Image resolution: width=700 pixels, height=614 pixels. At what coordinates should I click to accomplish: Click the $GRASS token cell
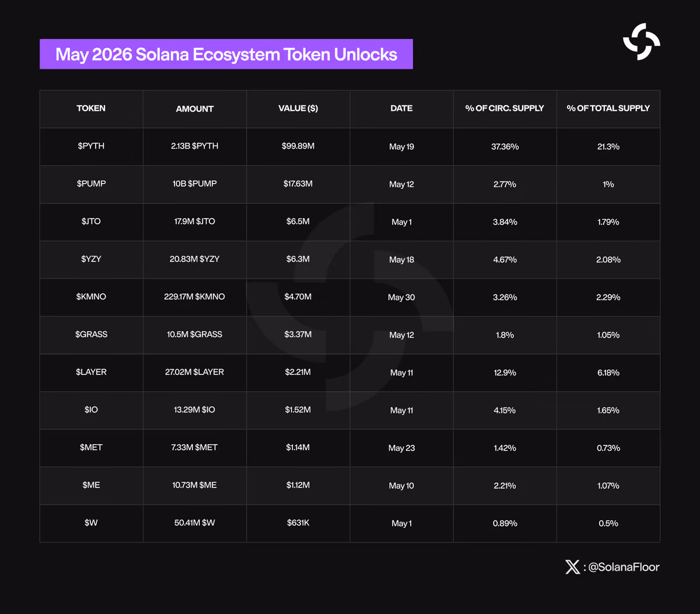[91, 334]
